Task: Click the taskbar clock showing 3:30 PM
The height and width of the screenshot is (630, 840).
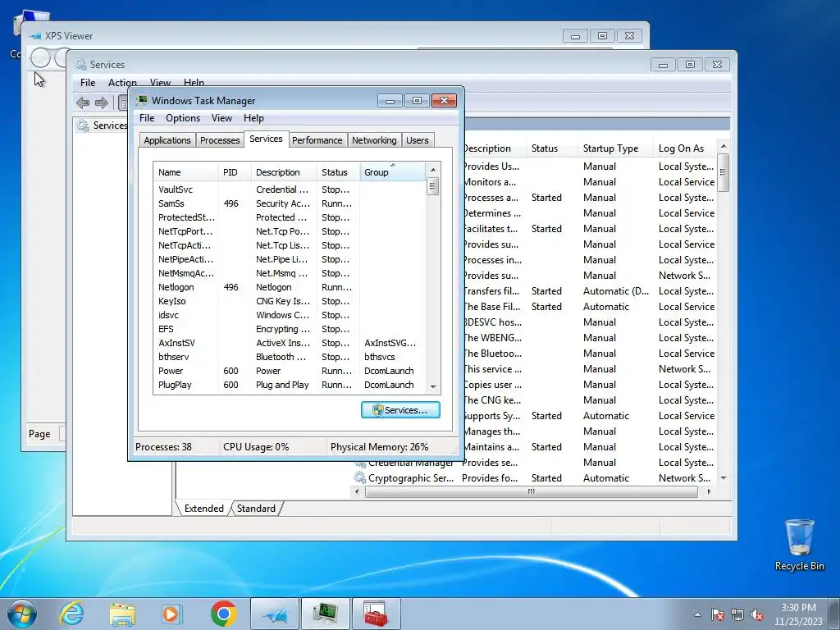Action: (798, 614)
